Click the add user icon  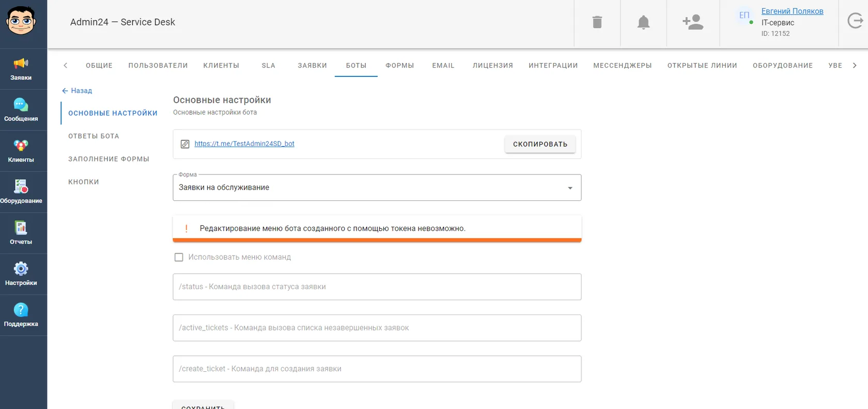point(693,22)
